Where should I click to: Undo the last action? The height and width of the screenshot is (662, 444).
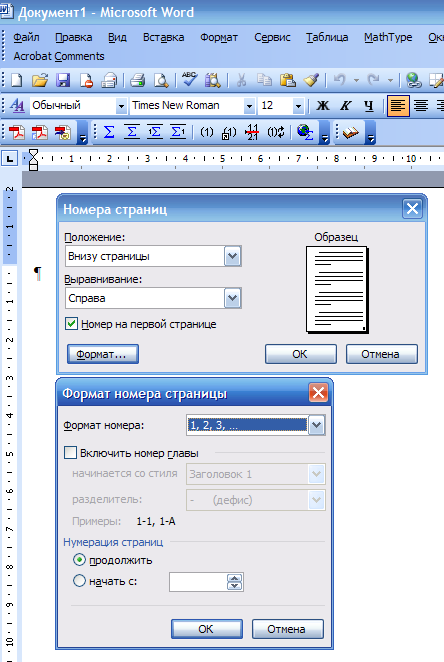pos(340,80)
